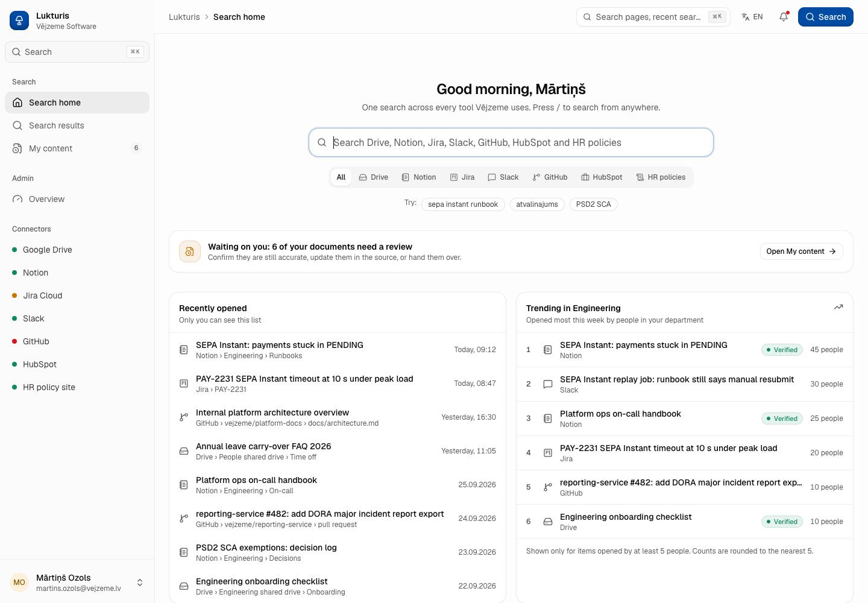Click Lukturis breadcrumb link

pos(184,17)
